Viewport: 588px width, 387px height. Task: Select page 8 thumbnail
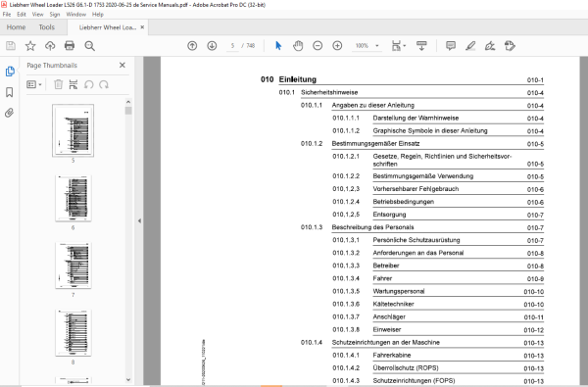pos(73,333)
